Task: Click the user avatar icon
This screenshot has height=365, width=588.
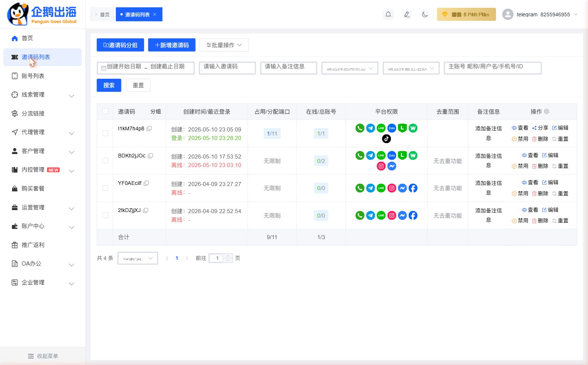Action: click(x=508, y=14)
